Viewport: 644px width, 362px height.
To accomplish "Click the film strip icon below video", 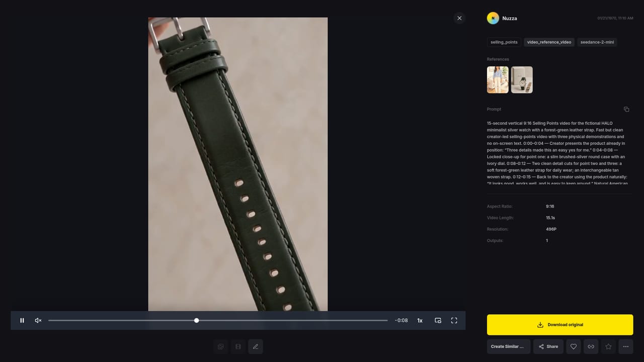I will click(238, 346).
